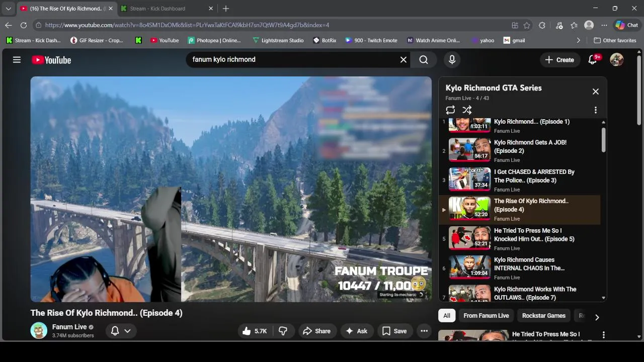The image size is (644, 362).
Task: Show more filter chips with the arrow
Action: (x=597, y=317)
